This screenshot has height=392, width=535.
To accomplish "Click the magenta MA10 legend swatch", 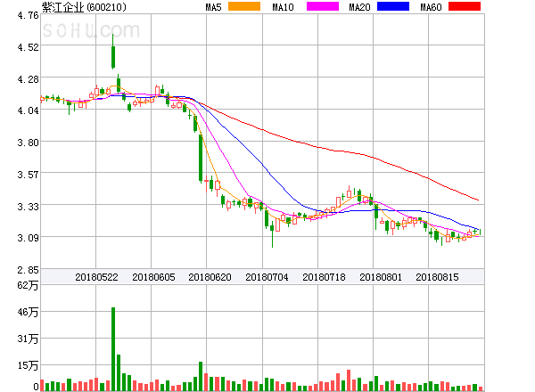I will coord(323,6).
